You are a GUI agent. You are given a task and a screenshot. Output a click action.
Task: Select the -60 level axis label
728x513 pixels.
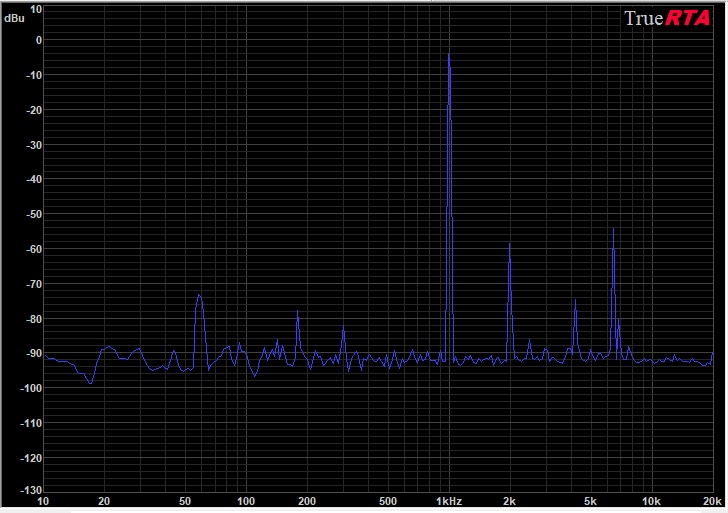tap(33, 249)
